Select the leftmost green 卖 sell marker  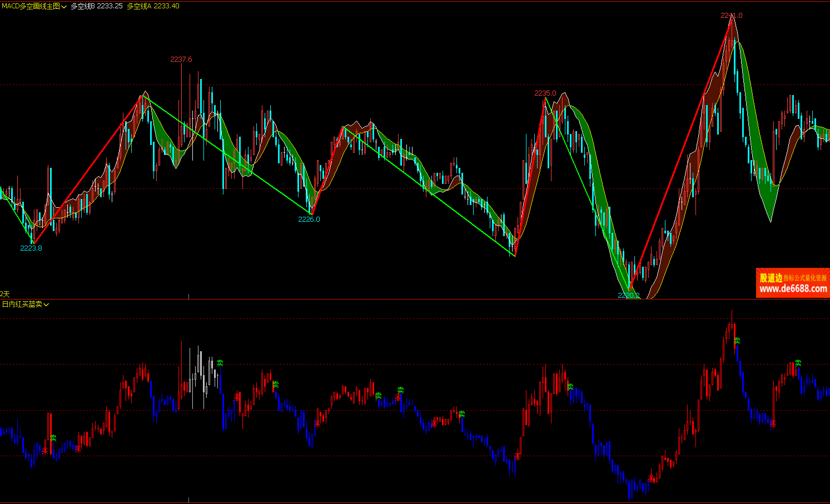[53, 438]
